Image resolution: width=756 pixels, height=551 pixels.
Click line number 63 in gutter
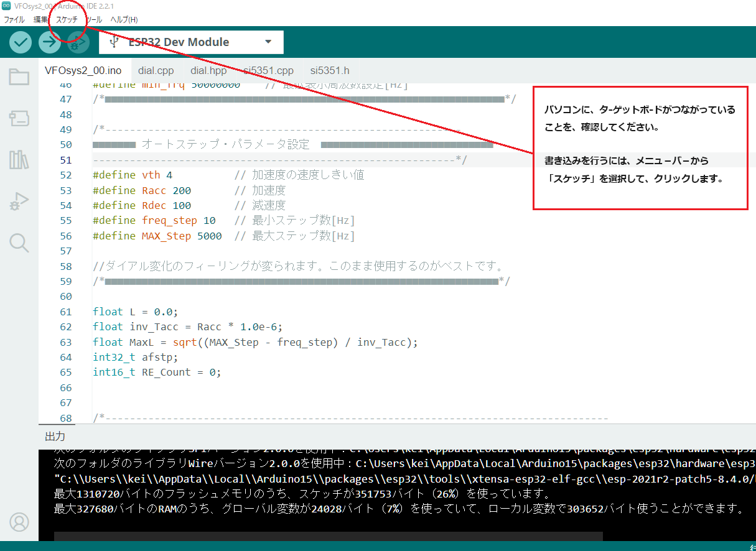pyautogui.click(x=65, y=342)
